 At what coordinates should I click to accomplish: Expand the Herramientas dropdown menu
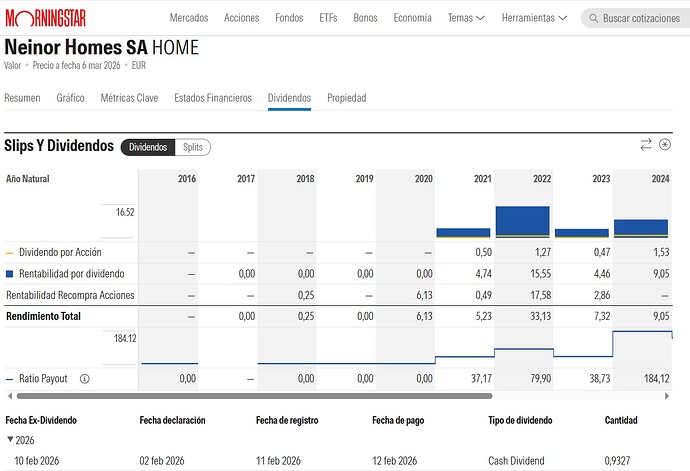point(534,18)
